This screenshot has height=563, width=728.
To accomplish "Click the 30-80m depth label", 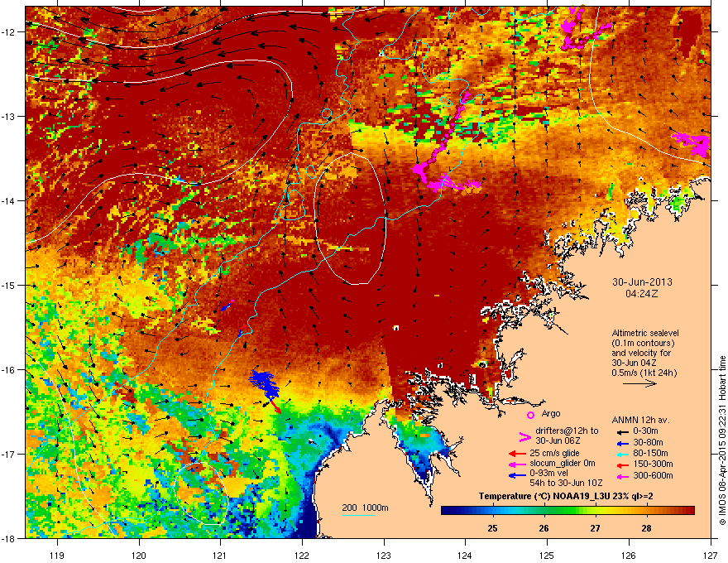I will point(648,442).
